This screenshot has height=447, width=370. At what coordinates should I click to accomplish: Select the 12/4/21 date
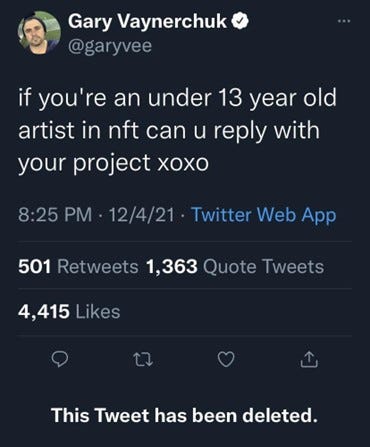coord(141,215)
